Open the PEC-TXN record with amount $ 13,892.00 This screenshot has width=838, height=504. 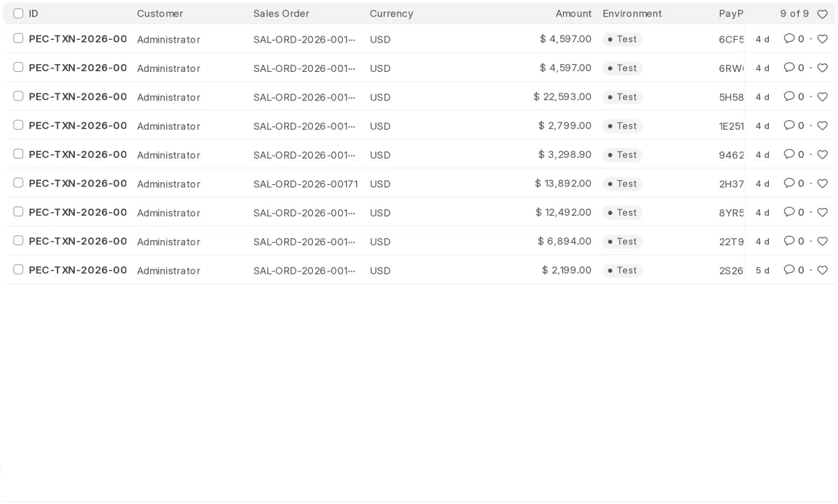pyautogui.click(x=78, y=184)
